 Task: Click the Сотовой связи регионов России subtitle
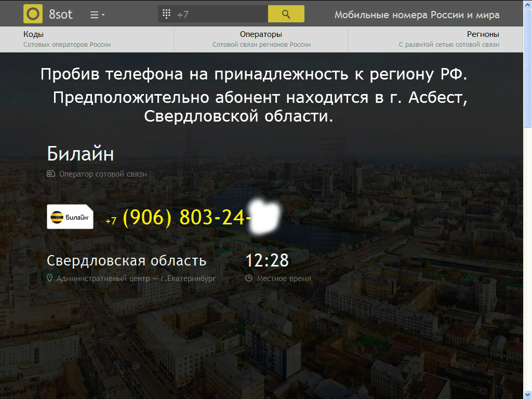click(x=262, y=45)
